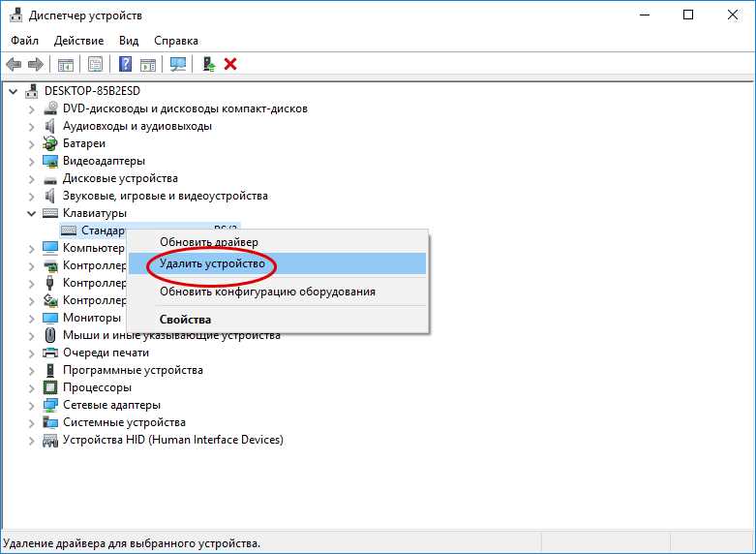Click the red X uninstall device icon

[x=230, y=64]
